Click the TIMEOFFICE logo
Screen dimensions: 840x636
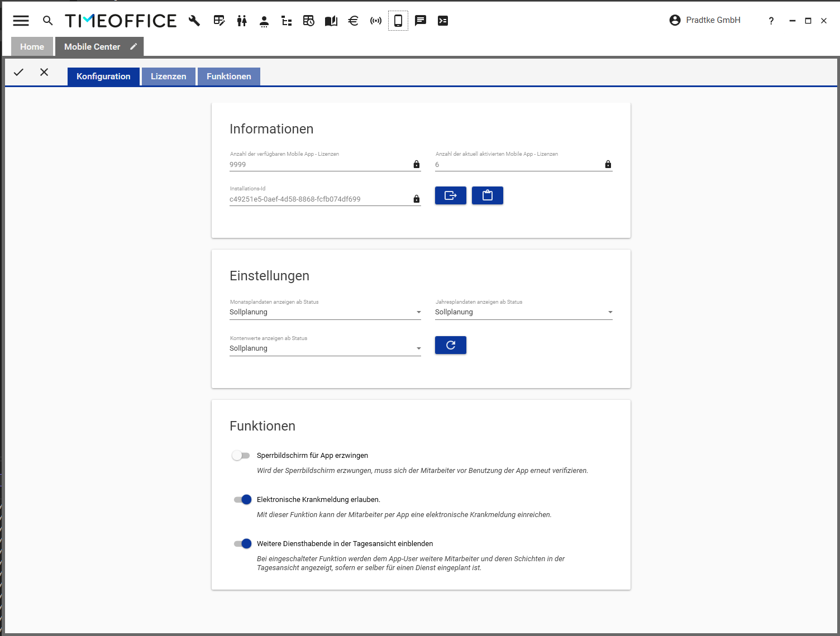(121, 21)
